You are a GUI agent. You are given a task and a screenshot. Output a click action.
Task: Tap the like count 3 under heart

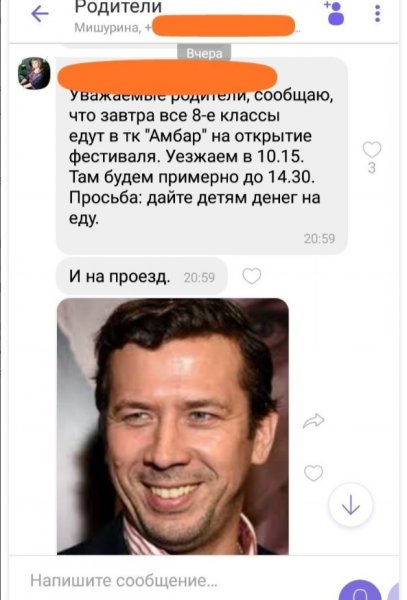coord(372,168)
